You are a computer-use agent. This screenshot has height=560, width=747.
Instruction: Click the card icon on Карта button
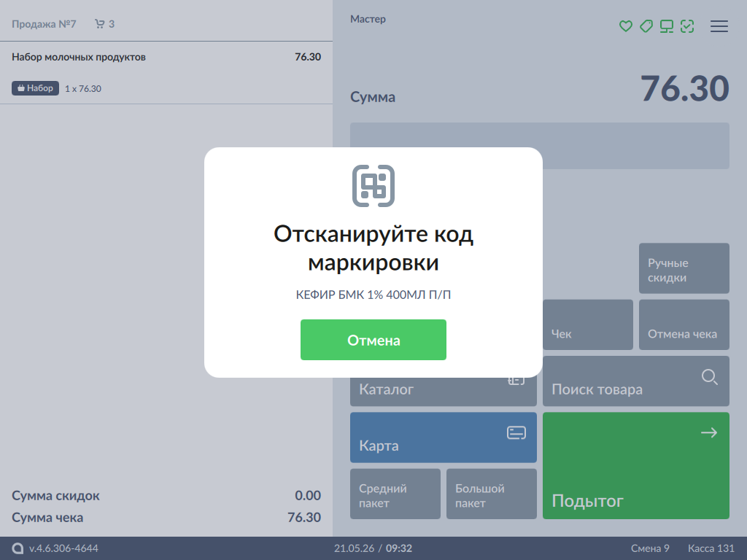tap(516, 433)
